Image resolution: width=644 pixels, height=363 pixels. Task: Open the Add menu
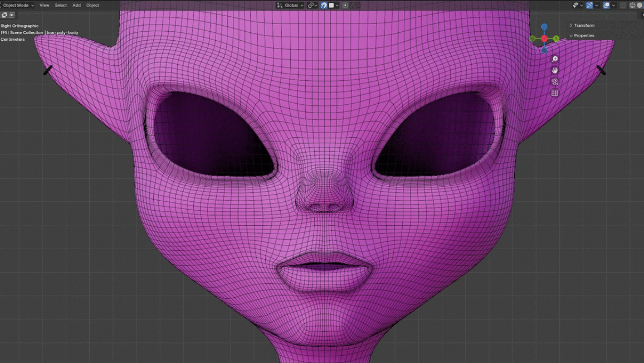point(76,5)
